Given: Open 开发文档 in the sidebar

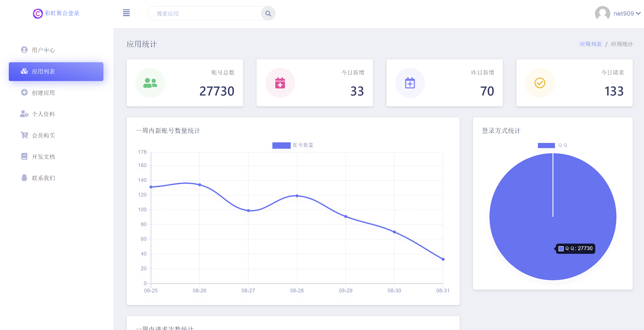Looking at the screenshot, I should tap(43, 157).
